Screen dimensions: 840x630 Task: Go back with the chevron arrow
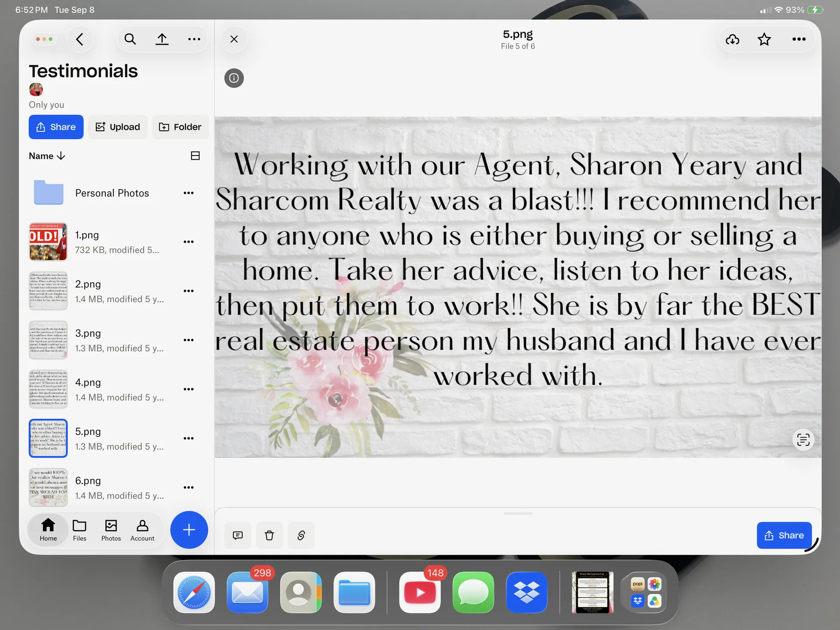click(x=80, y=39)
